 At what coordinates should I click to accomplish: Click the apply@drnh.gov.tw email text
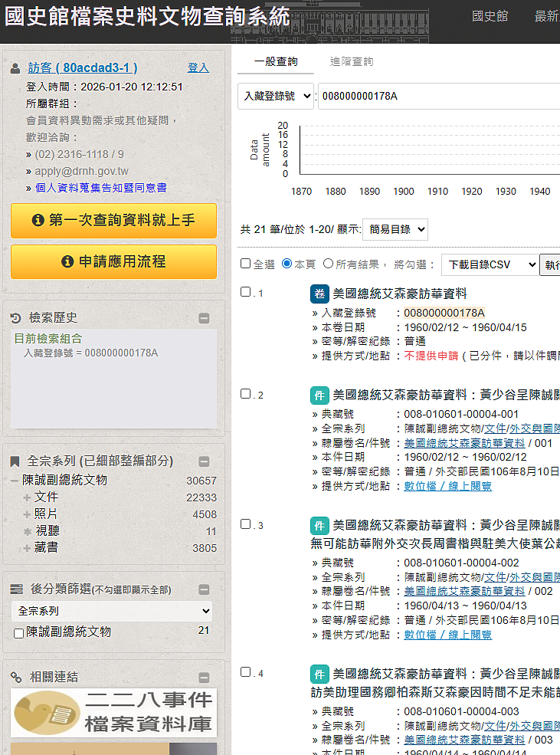(x=81, y=172)
